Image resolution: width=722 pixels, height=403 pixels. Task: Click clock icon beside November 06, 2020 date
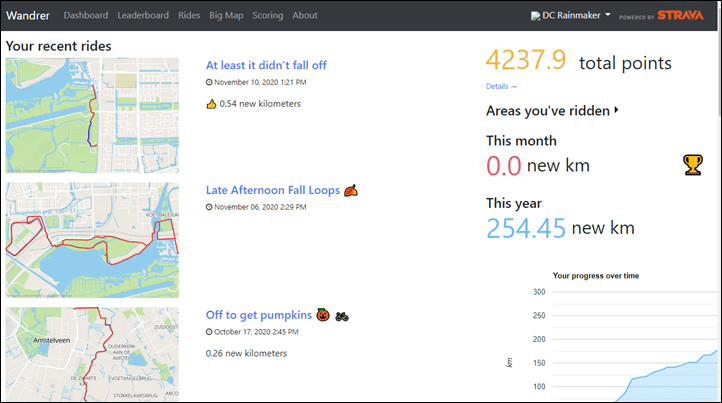coord(209,207)
